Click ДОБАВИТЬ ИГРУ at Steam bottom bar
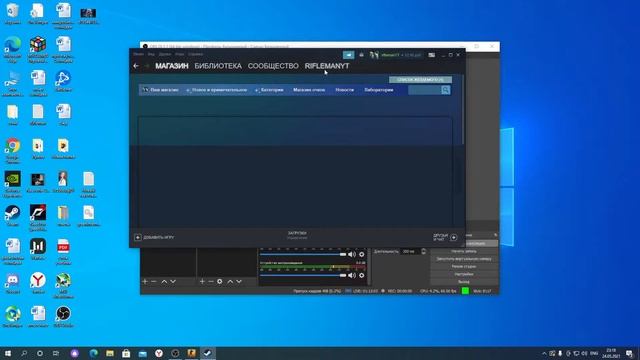This screenshot has height=360, width=640. pyautogui.click(x=158, y=237)
